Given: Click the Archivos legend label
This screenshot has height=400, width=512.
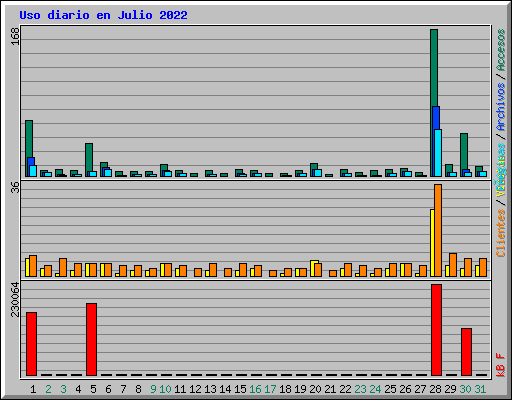Looking at the screenshot, I should pyautogui.click(x=501, y=106).
